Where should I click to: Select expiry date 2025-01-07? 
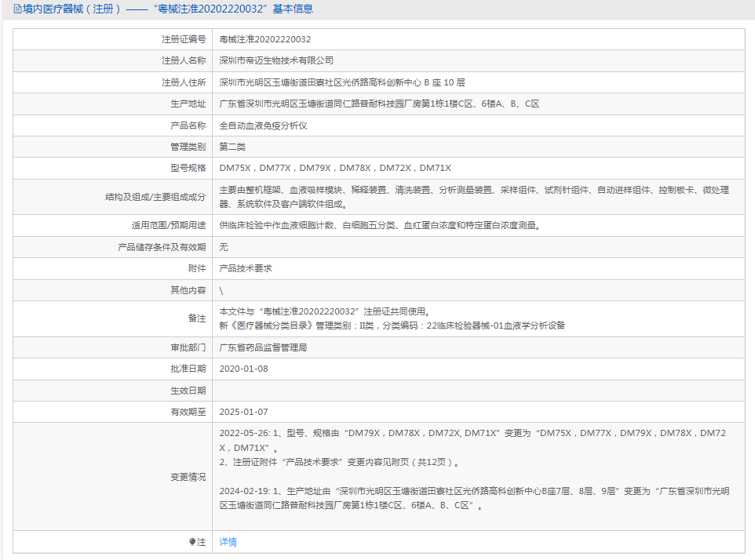coord(243,412)
